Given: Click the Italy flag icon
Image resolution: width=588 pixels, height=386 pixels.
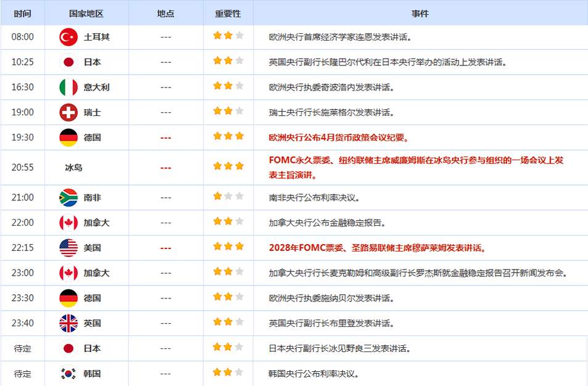Looking at the screenshot, I should [x=68, y=87].
